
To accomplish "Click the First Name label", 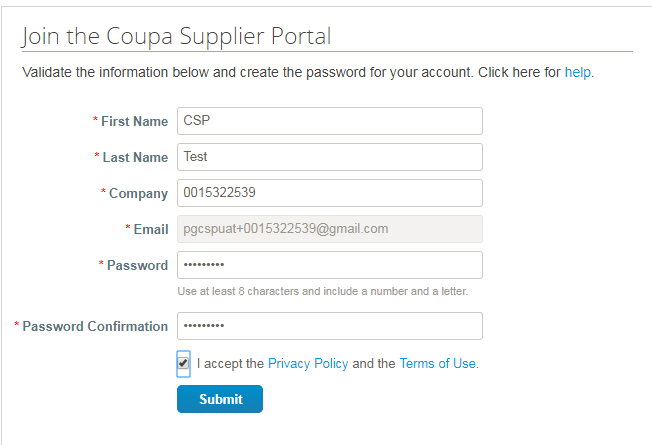I will [x=134, y=121].
